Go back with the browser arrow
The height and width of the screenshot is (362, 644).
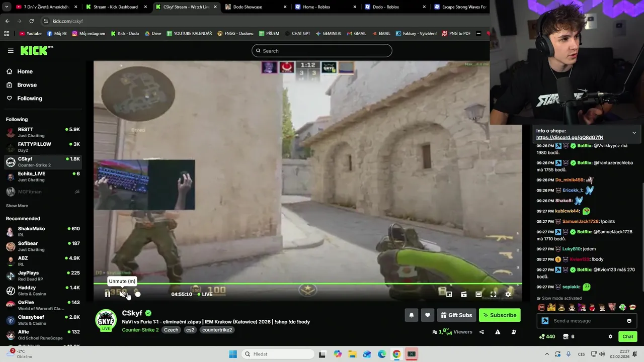click(x=7, y=21)
